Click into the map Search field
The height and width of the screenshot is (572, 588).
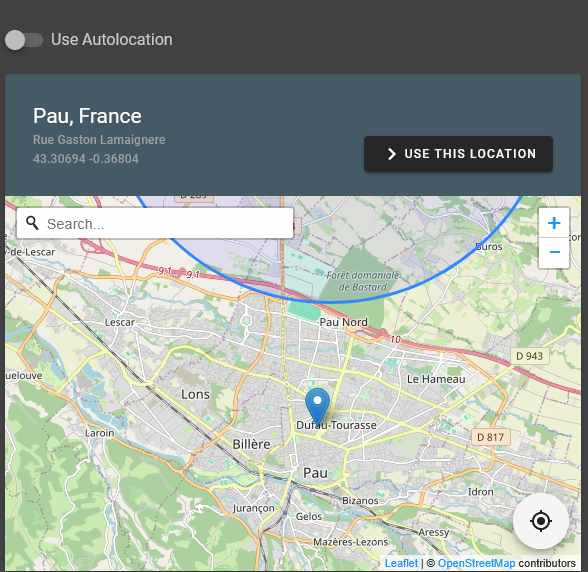155,224
